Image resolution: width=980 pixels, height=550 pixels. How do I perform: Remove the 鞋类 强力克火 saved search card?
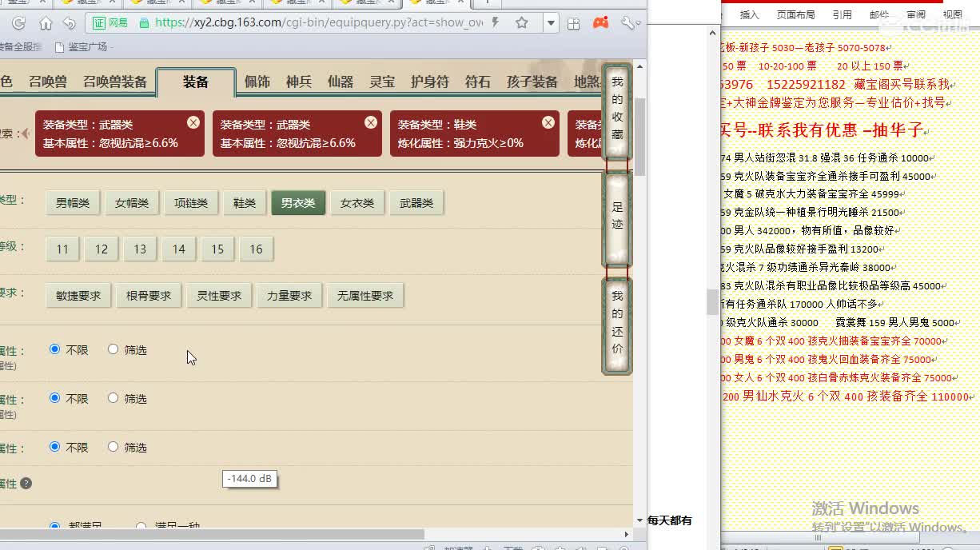coord(548,122)
